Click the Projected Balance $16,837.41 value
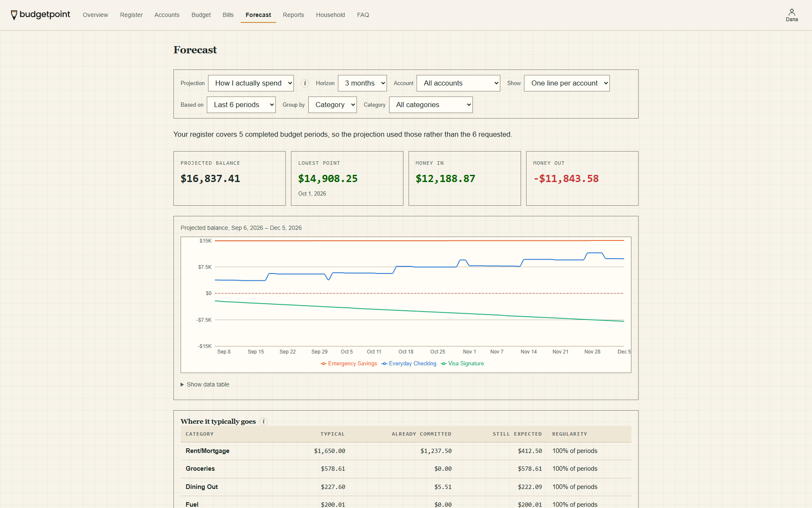Screen dimensions: 812x508 pos(210,179)
